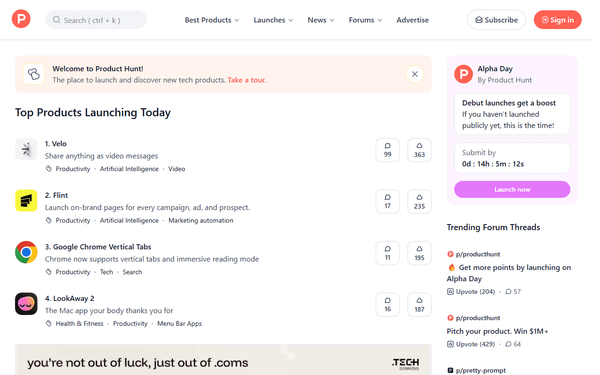Open the 57 comments on Alpha Day thread
Image resolution: width=600 pixels, height=375 pixels.
[513, 292]
